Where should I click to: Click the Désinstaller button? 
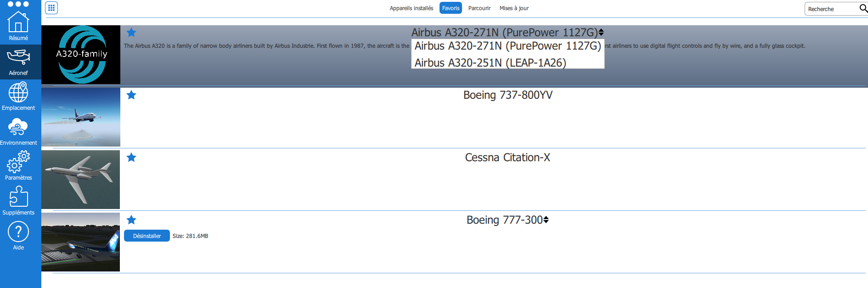pos(147,236)
